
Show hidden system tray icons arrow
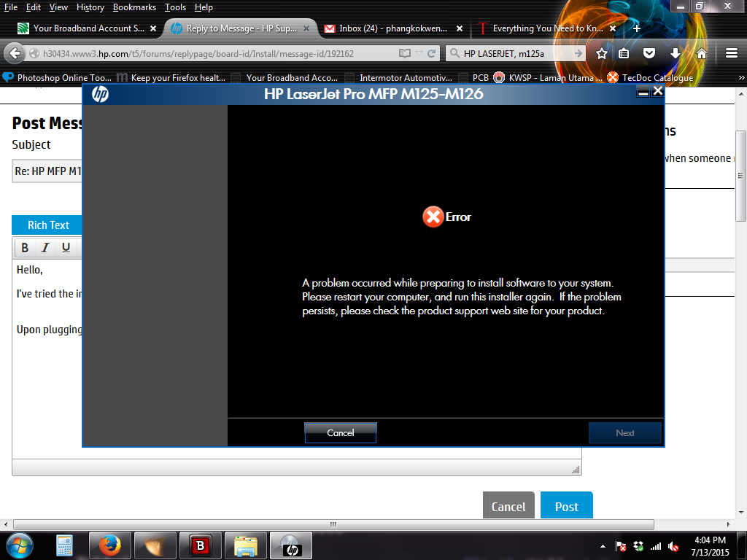click(x=603, y=546)
